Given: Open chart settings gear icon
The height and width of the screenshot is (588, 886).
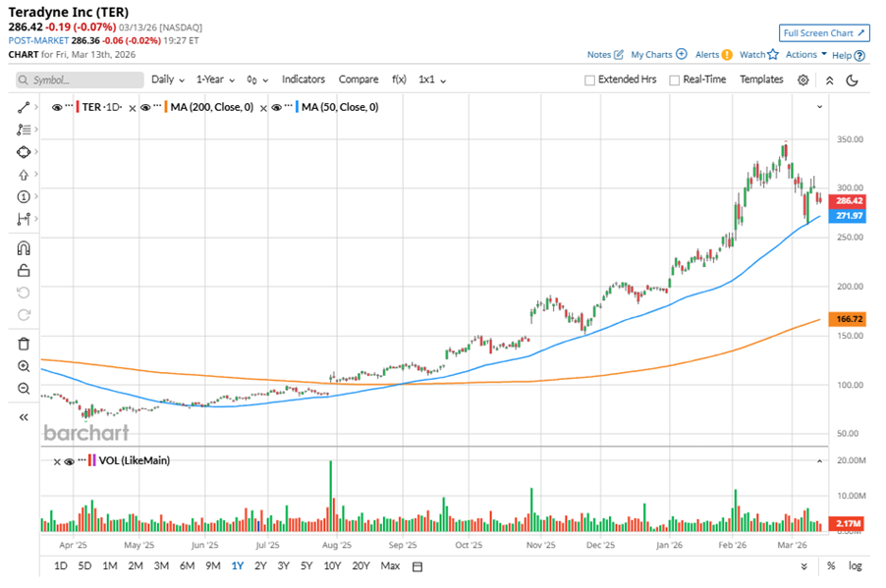Looking at the screenshot, I should (x=803, y=80).
